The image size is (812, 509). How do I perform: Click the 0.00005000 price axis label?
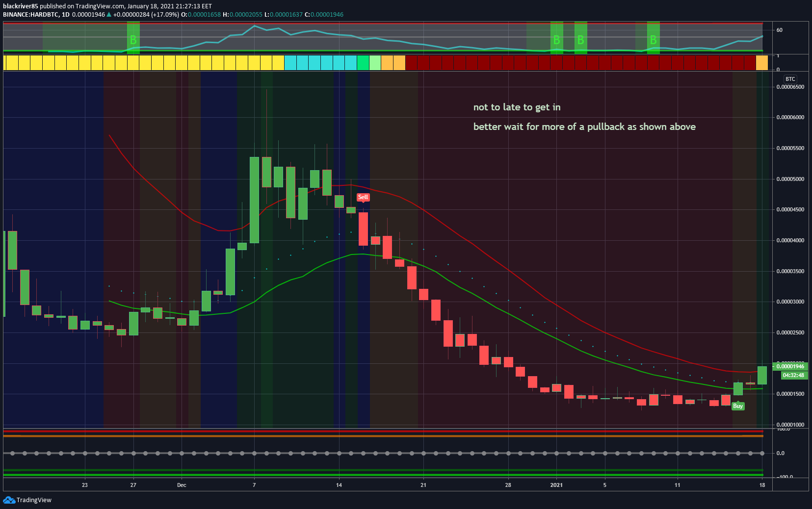pyautogui.click(x=790, y=179)
